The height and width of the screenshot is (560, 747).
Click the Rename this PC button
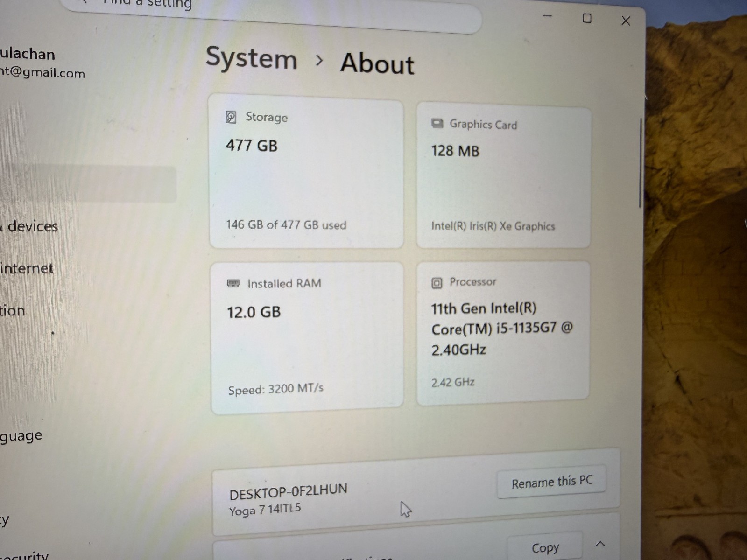[x=552, y=482]
